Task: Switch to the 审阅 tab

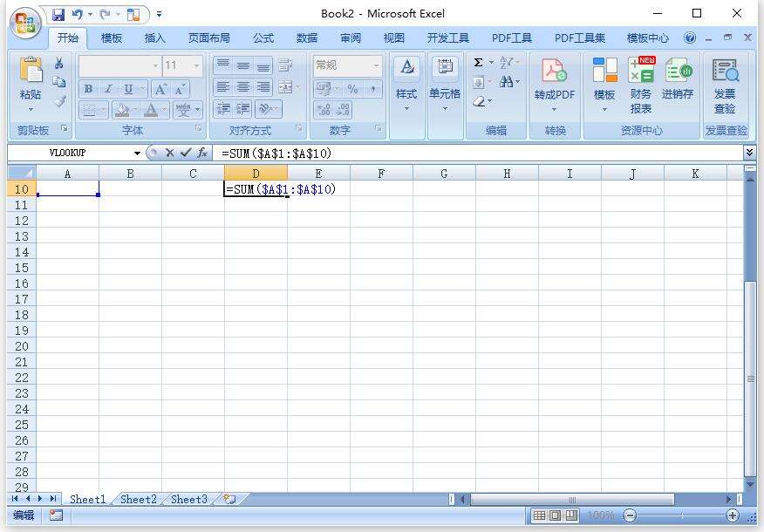Action: coord(351,38)
